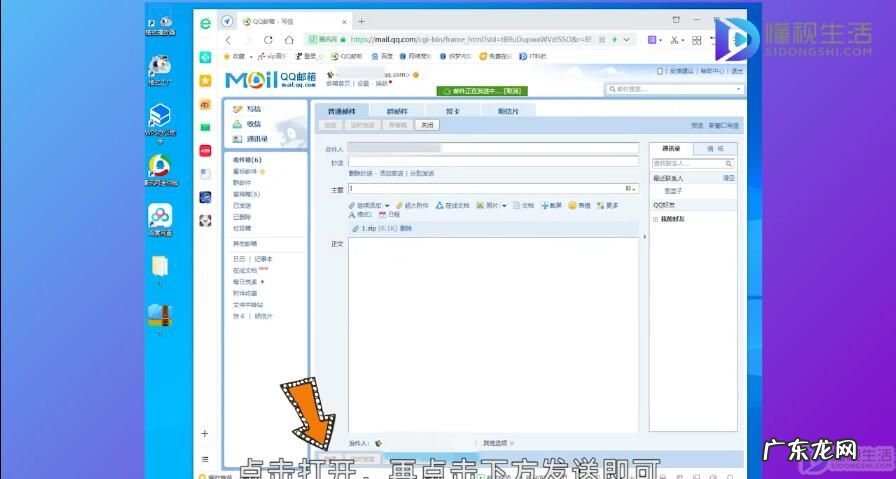896x479 pixels.
Task: Click the 关闭 close button in compose bar
Action: (x=427, y=125)
